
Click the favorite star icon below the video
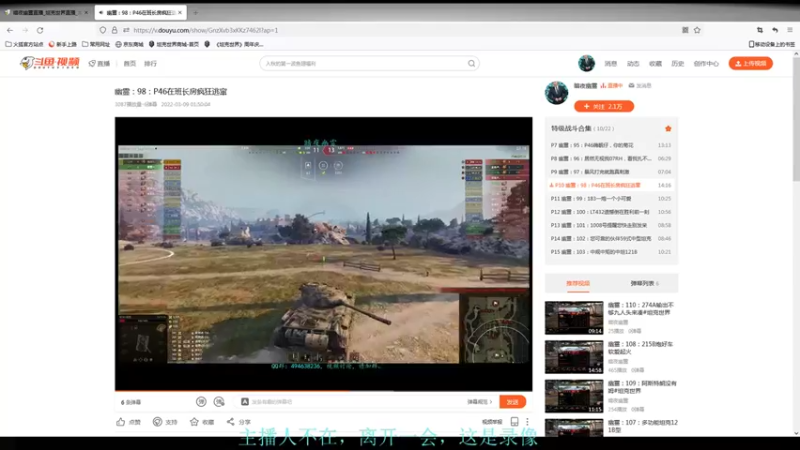194,422
